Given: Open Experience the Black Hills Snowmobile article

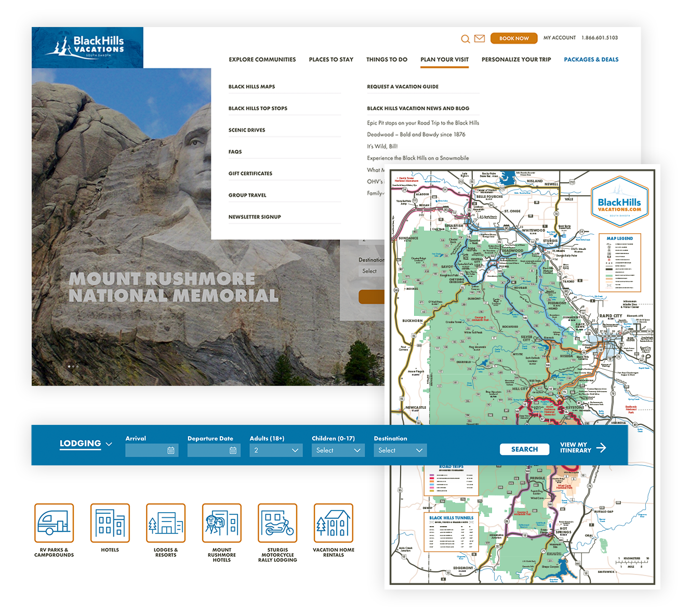Looking at the screenshot, I should tap(418, 158).
